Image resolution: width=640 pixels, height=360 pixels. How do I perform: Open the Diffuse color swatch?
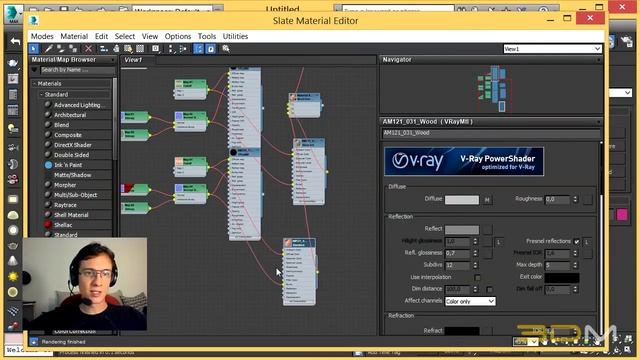(462, 200)
